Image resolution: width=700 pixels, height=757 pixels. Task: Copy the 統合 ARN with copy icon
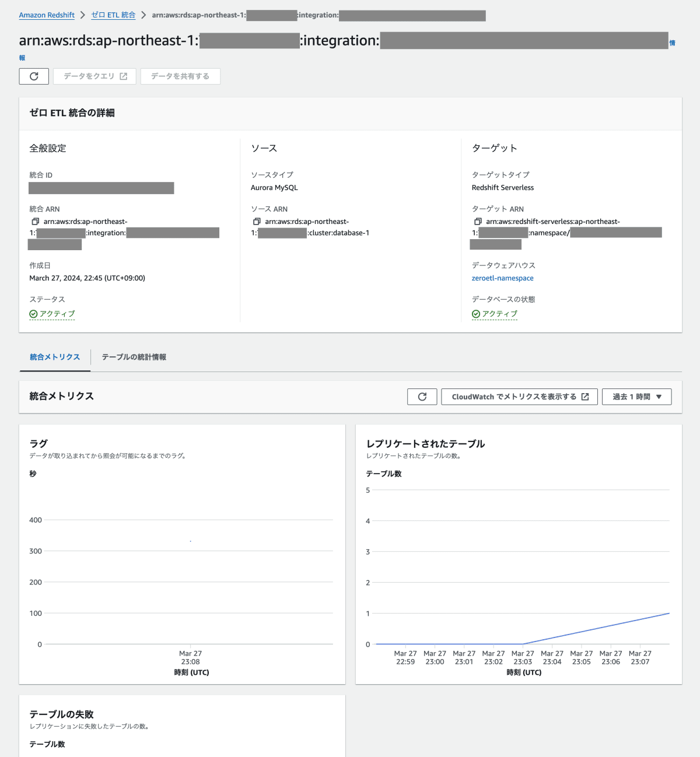pyautogui.click(x=35, y=222)
